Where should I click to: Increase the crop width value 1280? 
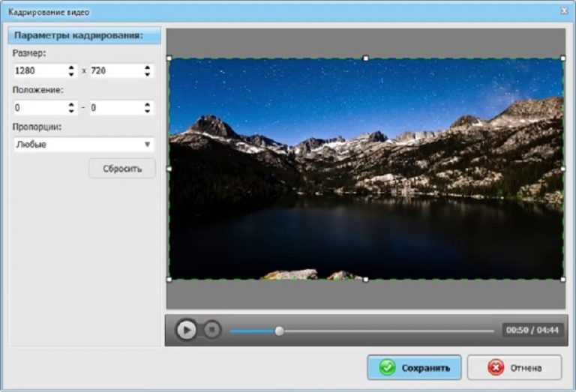point(71,67)
